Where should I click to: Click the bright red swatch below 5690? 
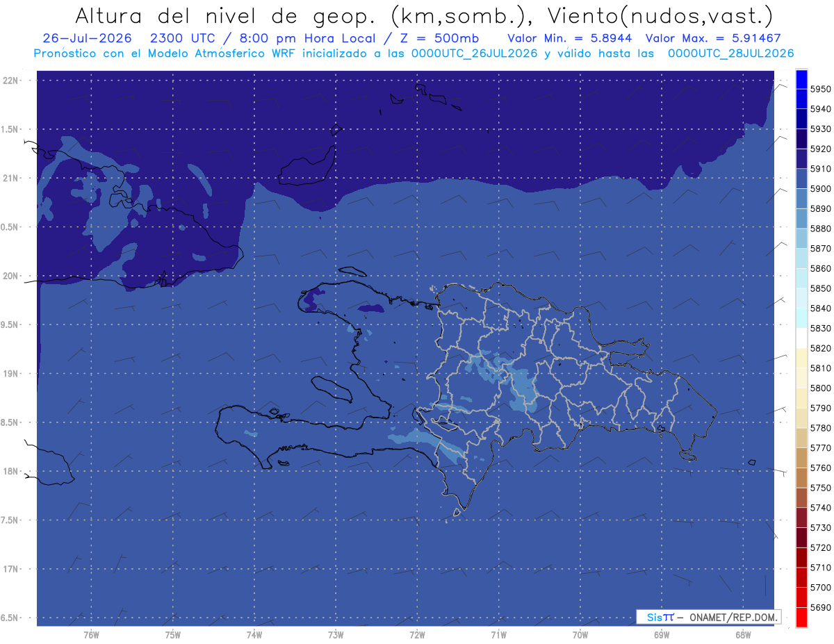pyautogui.click(x=801, y=617)
